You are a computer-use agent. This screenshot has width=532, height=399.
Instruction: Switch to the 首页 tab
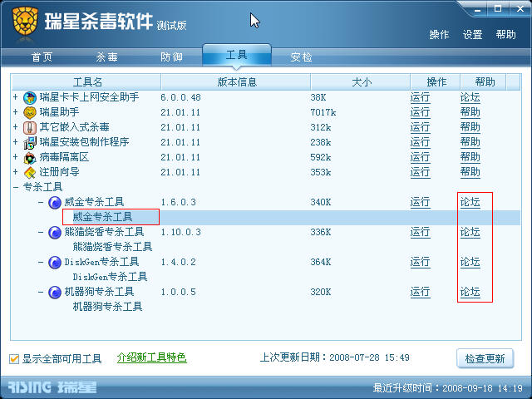pos(42,57)
